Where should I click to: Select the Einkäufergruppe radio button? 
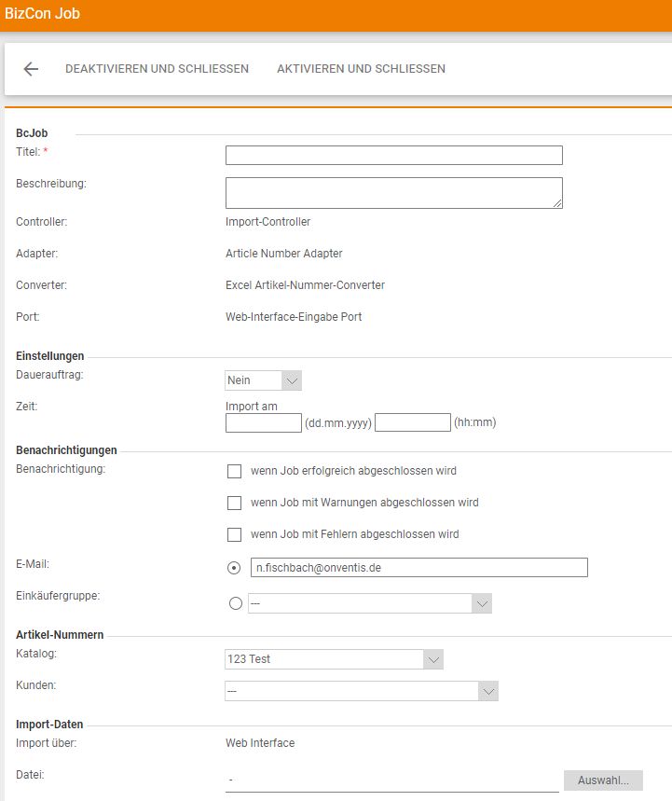235,603
